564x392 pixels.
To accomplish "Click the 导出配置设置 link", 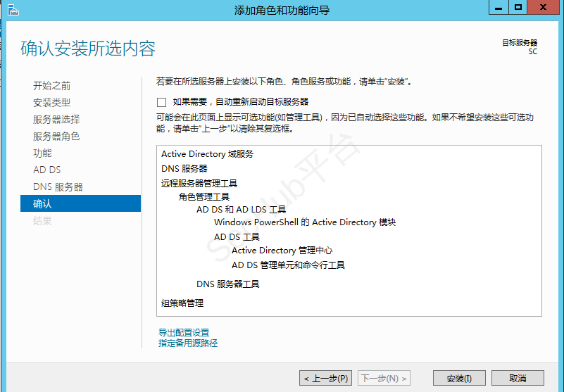I will [x=184, y=332].
